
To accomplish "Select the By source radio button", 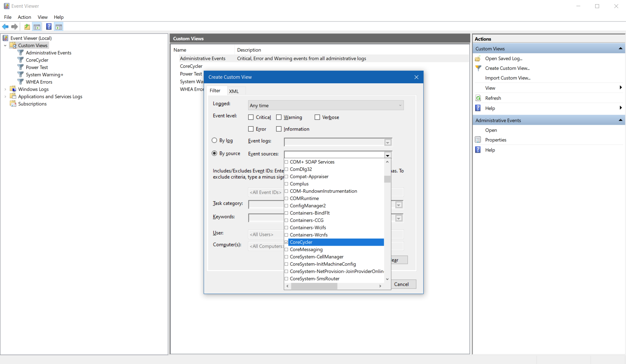I will coord(214,153).
